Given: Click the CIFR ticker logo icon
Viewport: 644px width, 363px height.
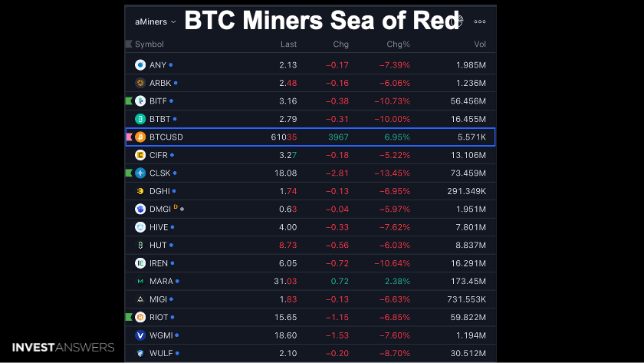Looking at the screenshot, I should pos(140,155).
